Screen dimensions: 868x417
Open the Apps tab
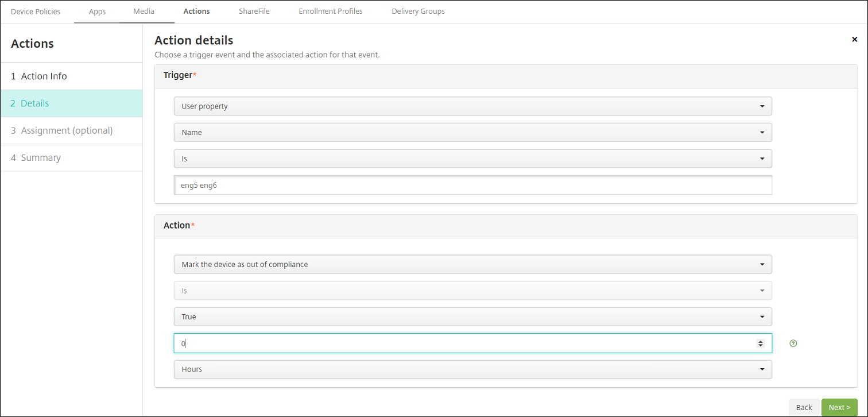[x=97, y=11]
